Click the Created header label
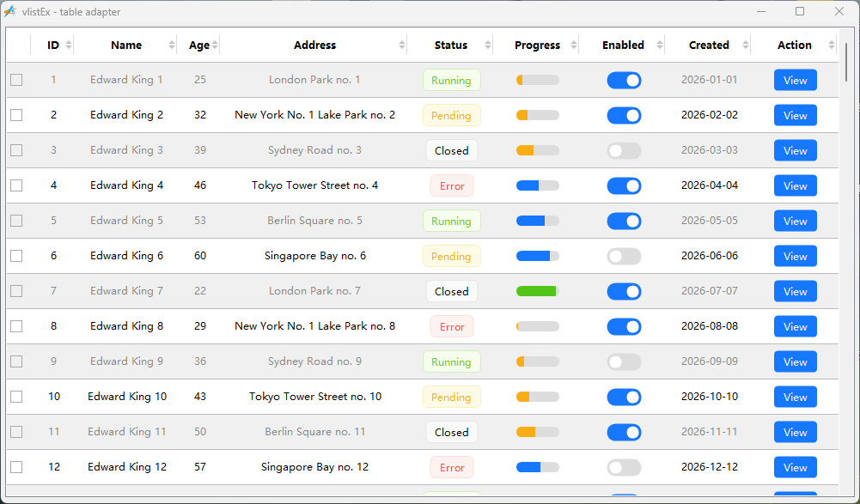The height and width of the screenshot is (504, 860). 709,45
